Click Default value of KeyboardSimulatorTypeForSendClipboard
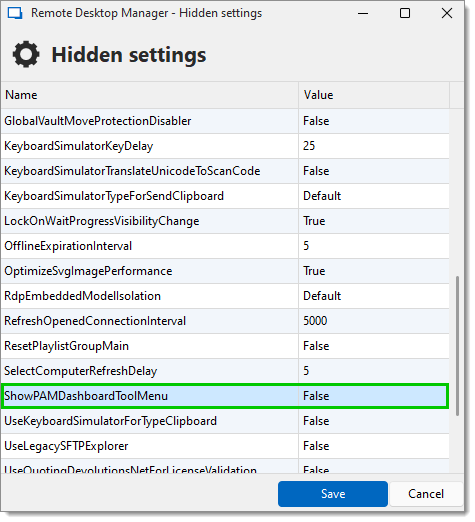The height and width of the screenshot is (522, 475). click(x=323, y=197)
